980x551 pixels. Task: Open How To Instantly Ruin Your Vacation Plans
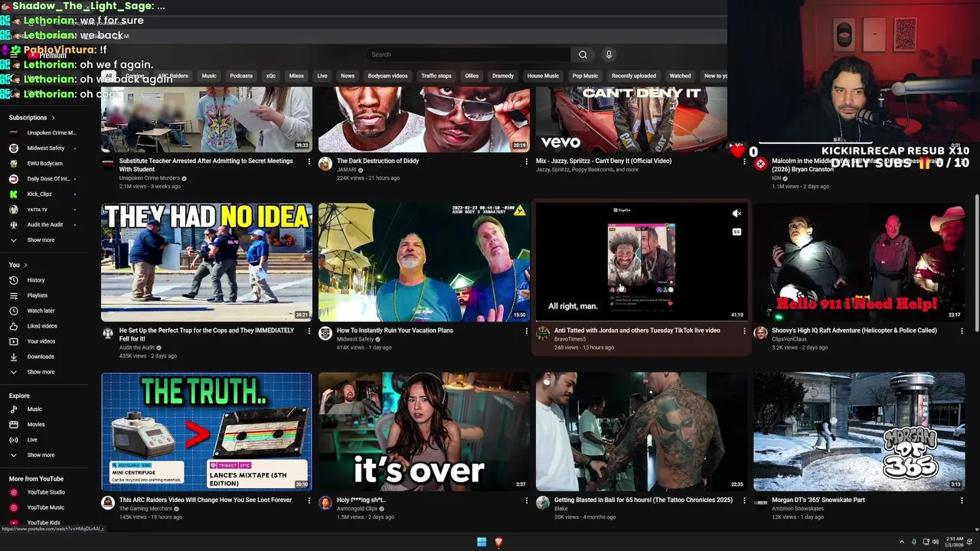(395, 331)
